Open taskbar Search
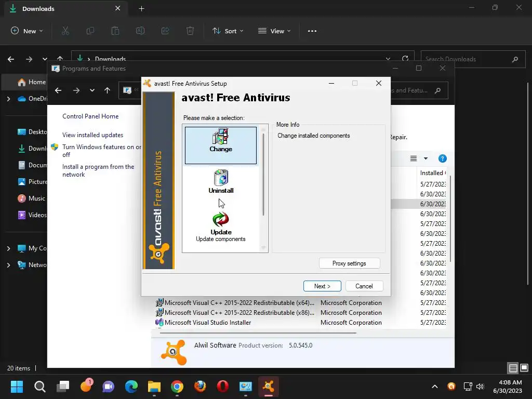This screenshot has width=532, height=399. point(39,387)
